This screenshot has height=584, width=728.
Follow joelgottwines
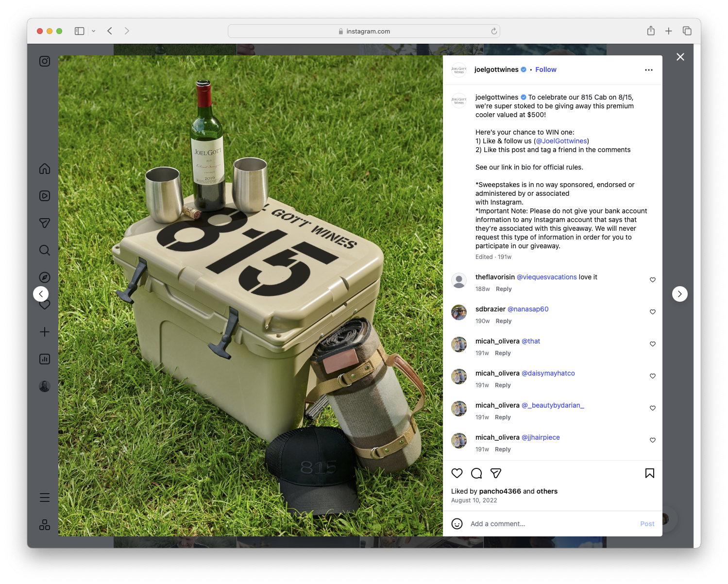(x=545, y=69)
